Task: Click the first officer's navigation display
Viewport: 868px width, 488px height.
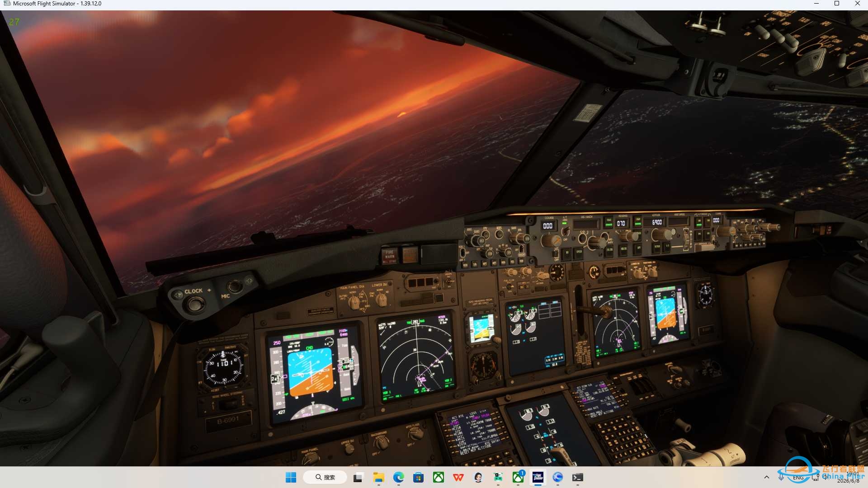Action: (x=616, y=323)
